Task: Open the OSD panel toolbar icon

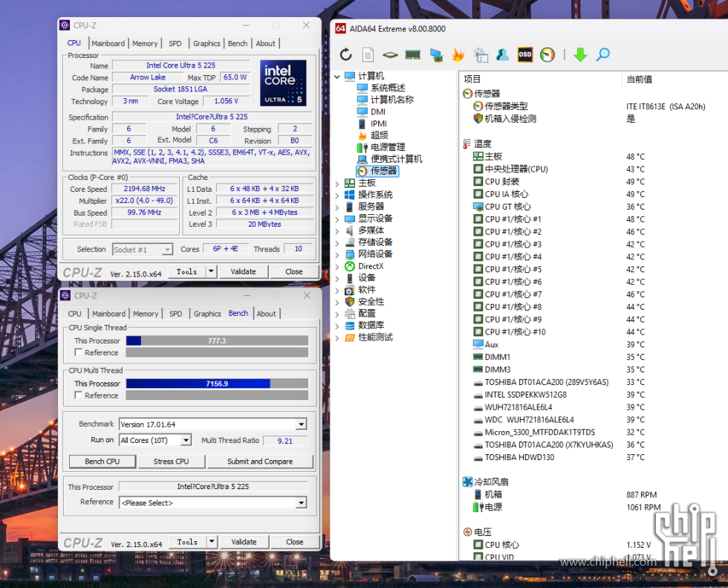Action: coord(524,54)
